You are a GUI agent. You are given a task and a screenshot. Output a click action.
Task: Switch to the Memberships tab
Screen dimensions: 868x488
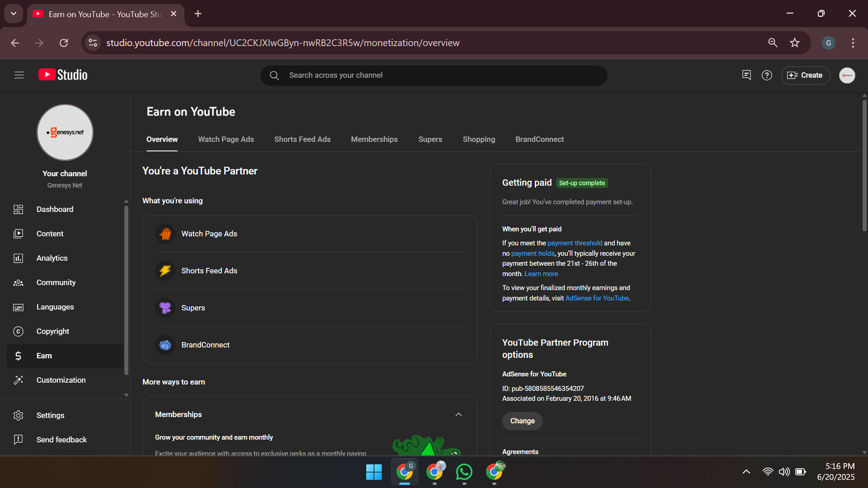point(374,139)
